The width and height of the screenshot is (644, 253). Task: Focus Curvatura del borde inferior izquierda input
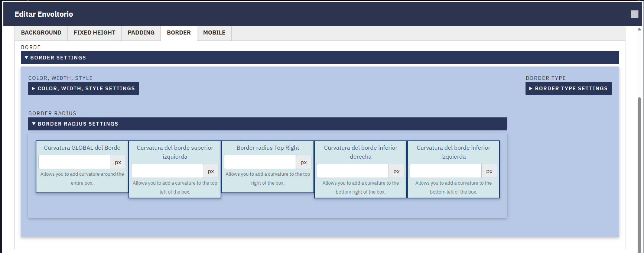(446, 171)
